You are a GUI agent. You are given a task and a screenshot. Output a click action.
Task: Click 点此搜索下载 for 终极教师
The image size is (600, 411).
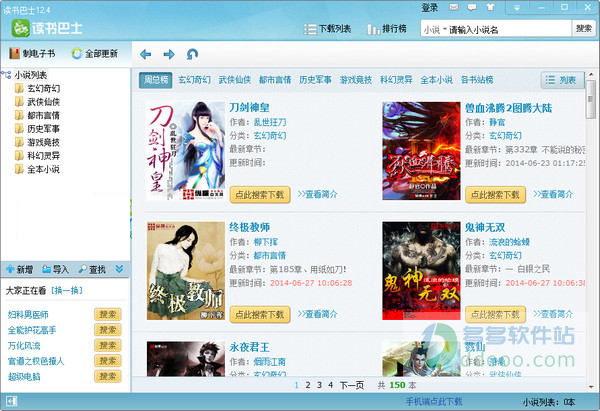[260, 315]
